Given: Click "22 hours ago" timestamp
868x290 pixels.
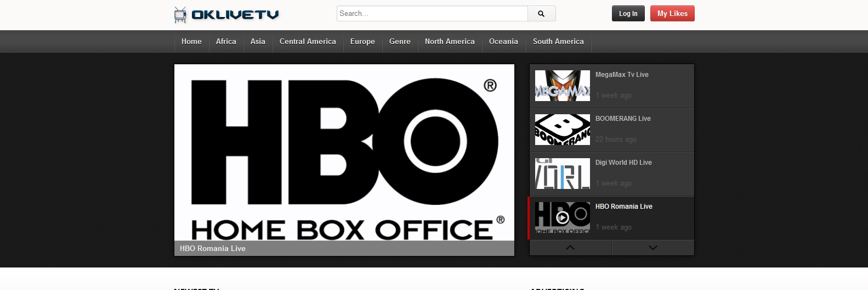Looking at the screenshot, I should (616, 140).
